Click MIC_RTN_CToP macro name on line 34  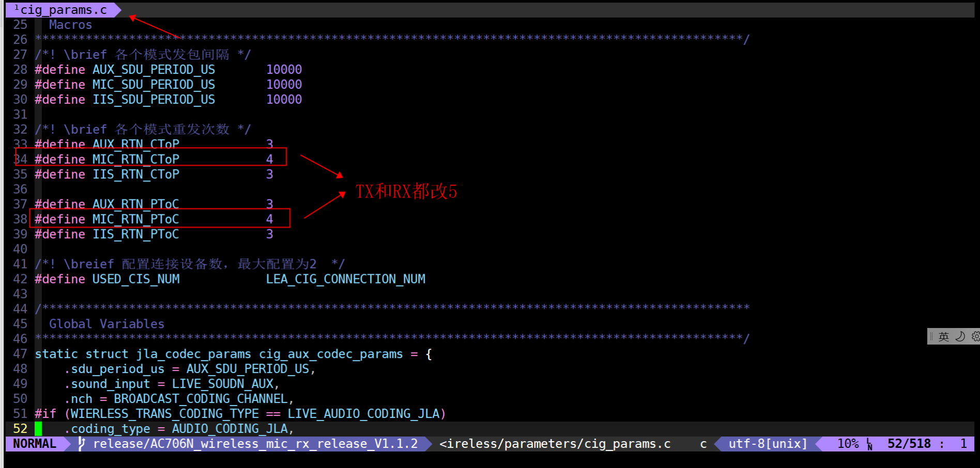[x=136, y=159]
